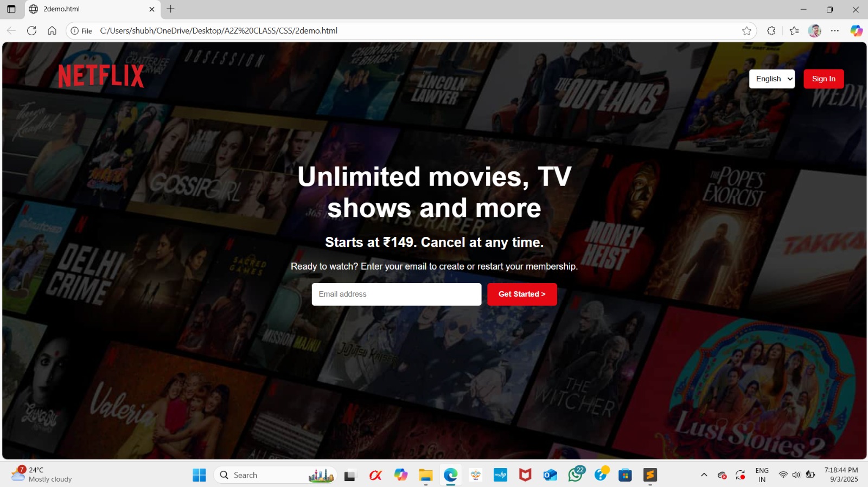Screen dimensions: 868x487
Task: Show hidden system tray icons chevron
Action: click(x=704, y=475)
